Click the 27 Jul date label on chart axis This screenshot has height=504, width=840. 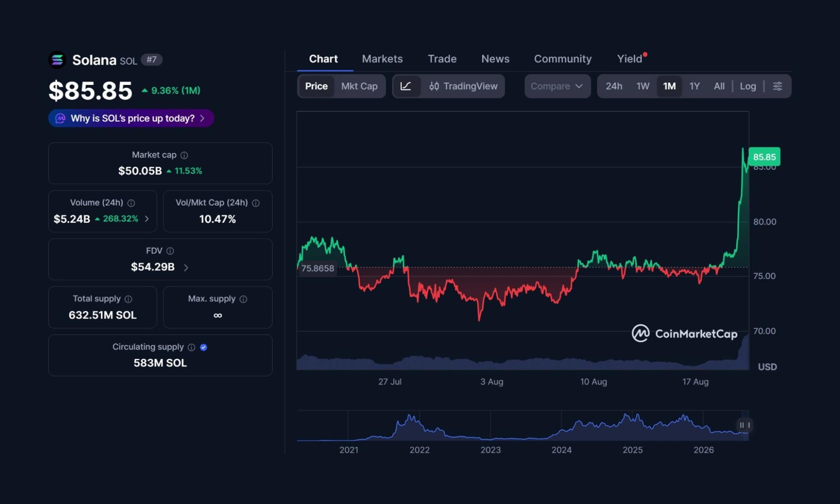[390, 382]
